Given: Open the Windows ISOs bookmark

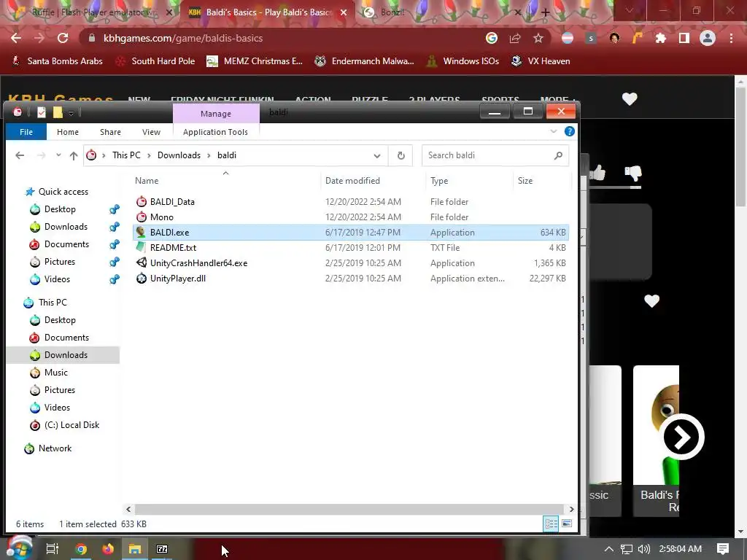Looking at the screenshot, I should [x=462, y=61].
